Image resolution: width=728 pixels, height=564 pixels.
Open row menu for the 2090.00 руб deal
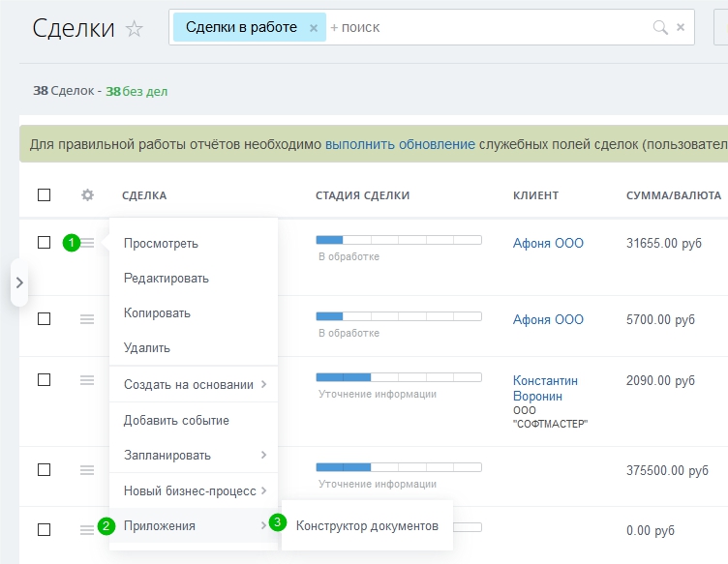pyautogui.click(x=87, y=380)
